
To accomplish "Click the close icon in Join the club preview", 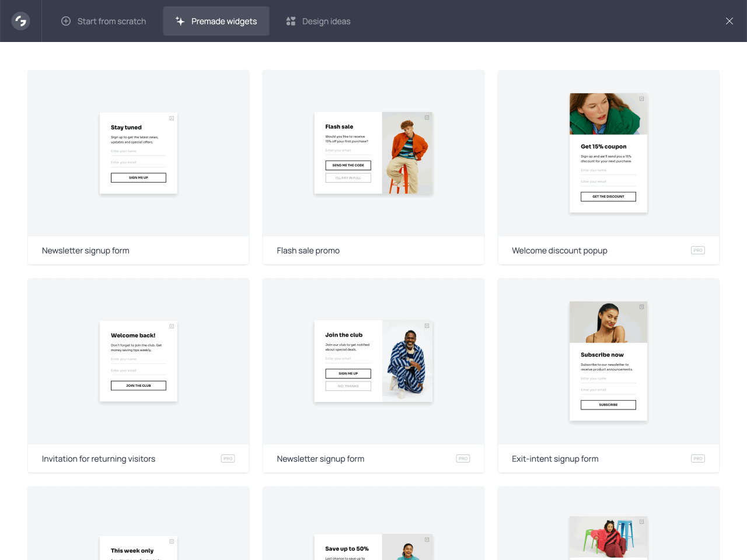I will click(x=427, y=326).
